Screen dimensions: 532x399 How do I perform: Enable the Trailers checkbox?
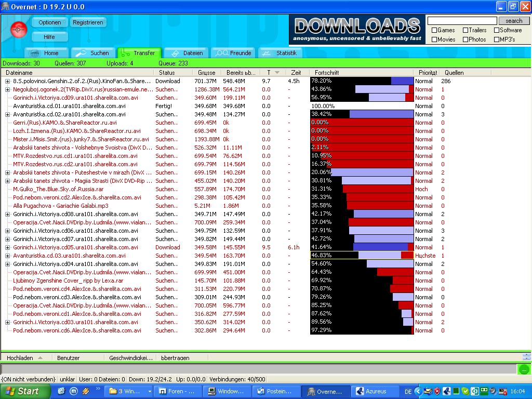[465, 30]
